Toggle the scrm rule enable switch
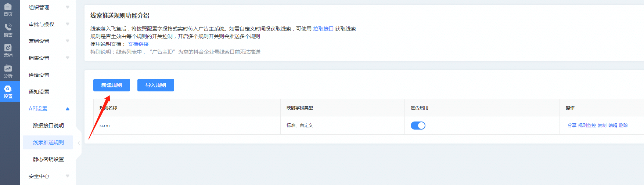 click(418, 126)
